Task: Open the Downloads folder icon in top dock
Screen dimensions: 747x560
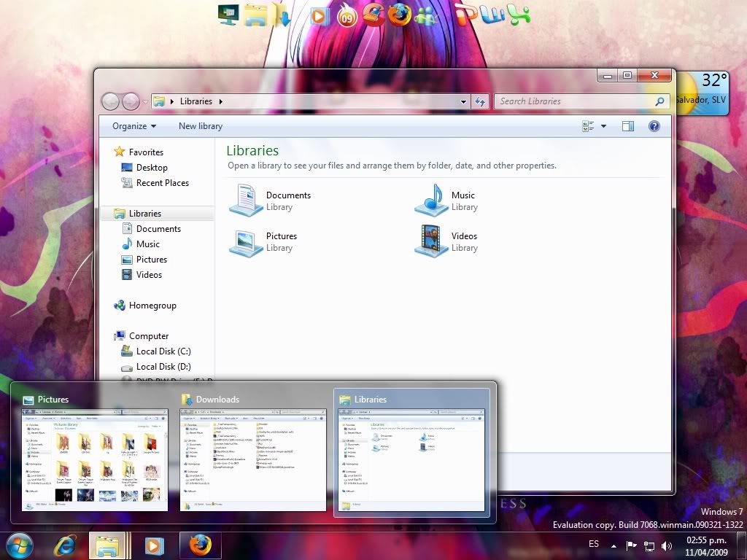Action: pyautogui.click(x=281, y=15)
